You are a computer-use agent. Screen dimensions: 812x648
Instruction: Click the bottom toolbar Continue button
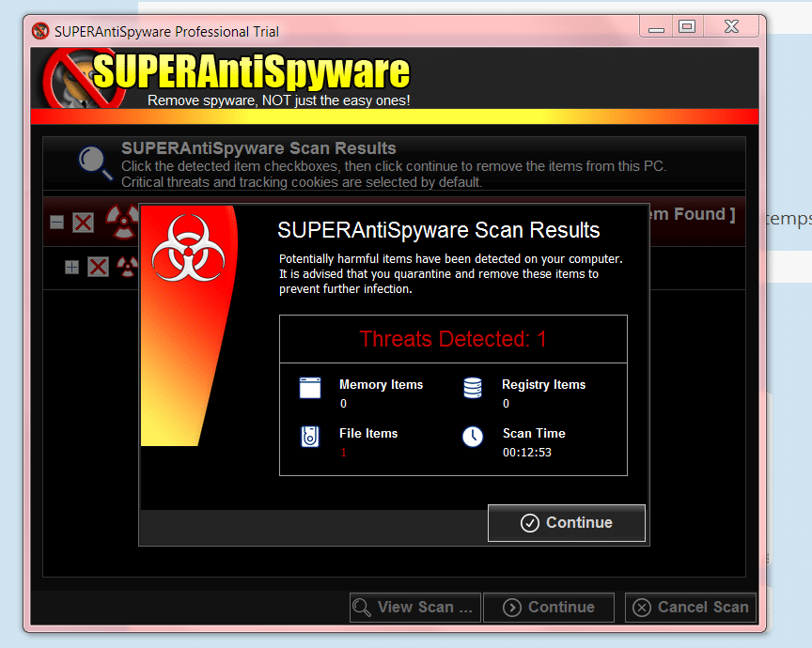[549, 607]
